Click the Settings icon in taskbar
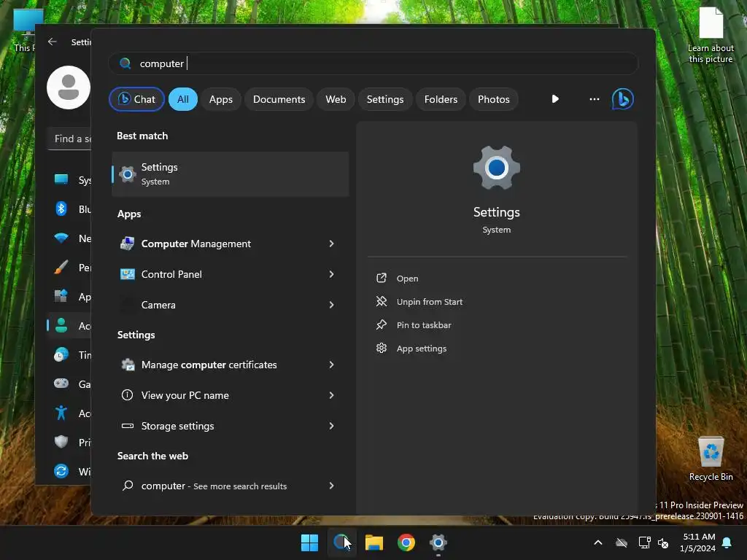The width and height of the screenshot is (747, 560). [x=438, y=542]
